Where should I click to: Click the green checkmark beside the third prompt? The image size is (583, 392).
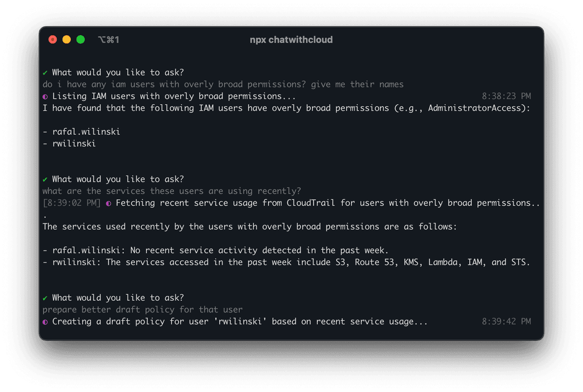[x=45, y=298]
